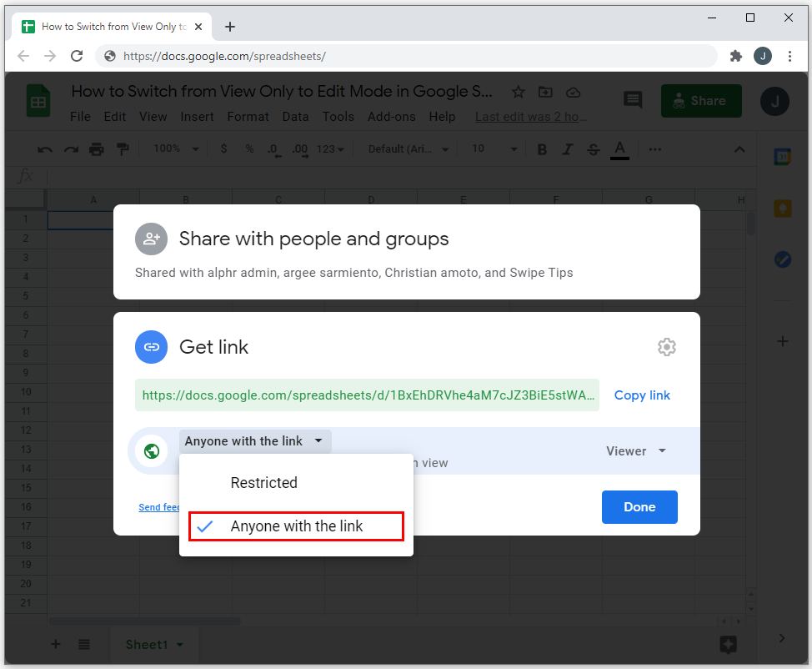
Task: Open browser extensions puzzle icon
Action: [x=735, y=56]
